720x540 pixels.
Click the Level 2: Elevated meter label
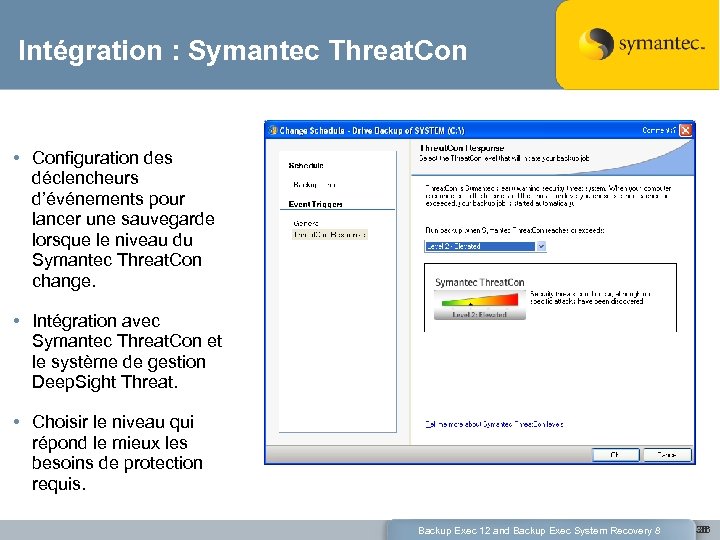(479, 315)
